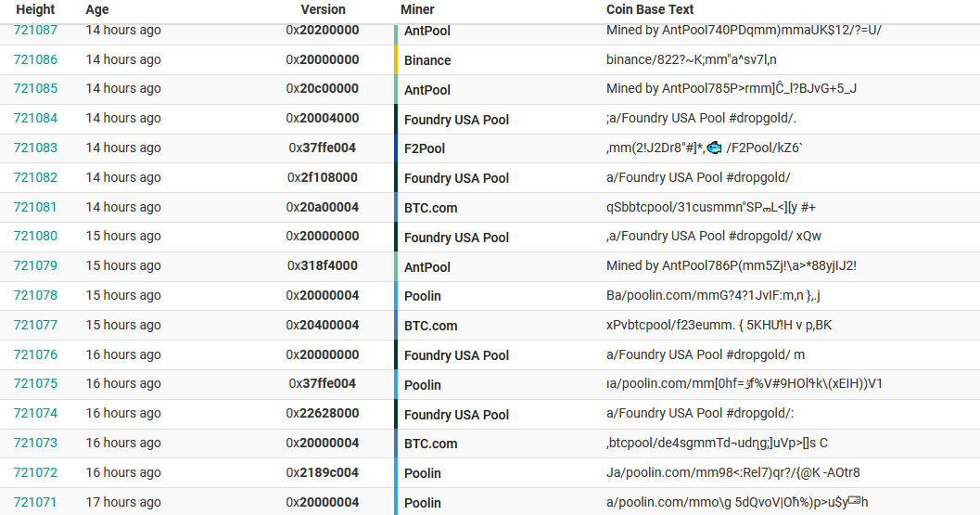
Task: Sort by the Age column header
Action: click(96, 9)
